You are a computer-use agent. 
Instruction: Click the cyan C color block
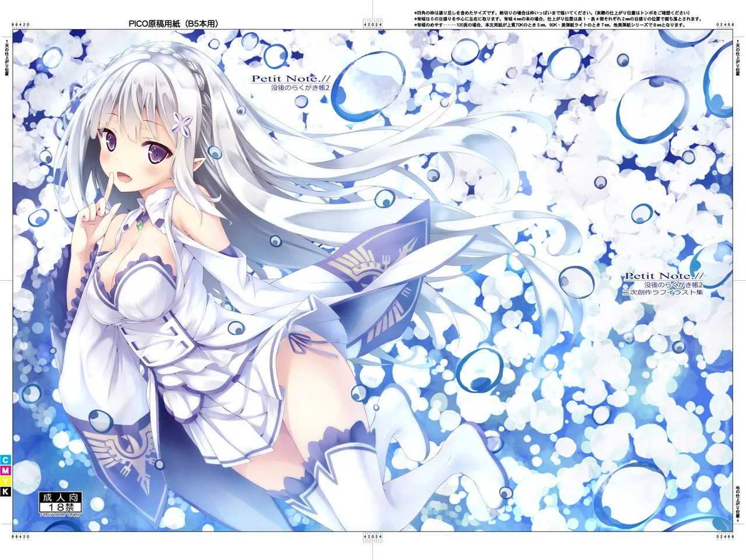(5, 460)
